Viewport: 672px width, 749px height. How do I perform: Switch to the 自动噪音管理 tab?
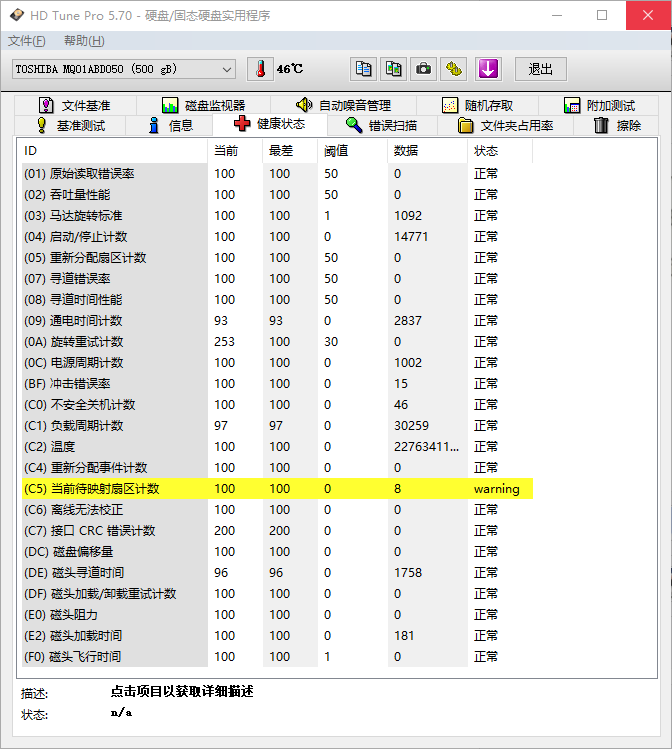point(343,105)
